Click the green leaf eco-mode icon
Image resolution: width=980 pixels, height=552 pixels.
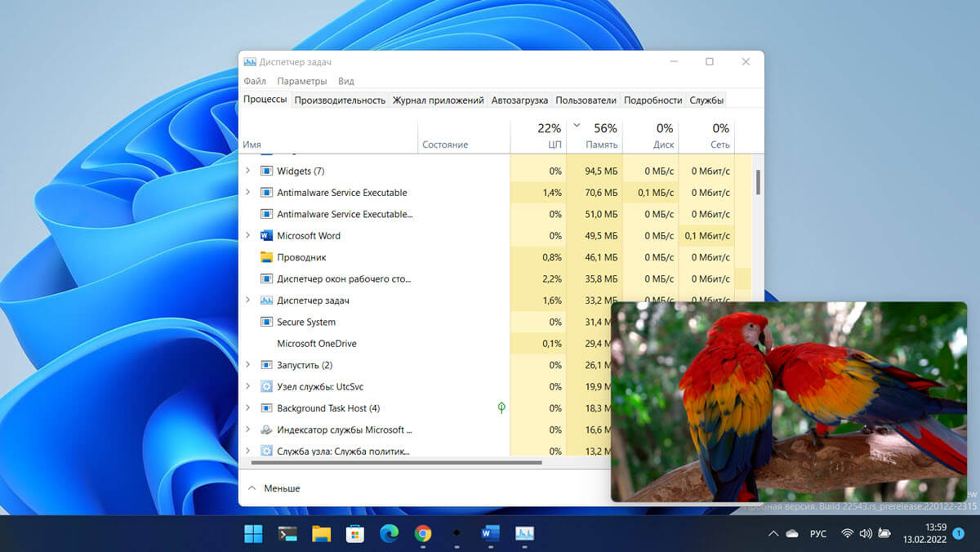point(501,407)
